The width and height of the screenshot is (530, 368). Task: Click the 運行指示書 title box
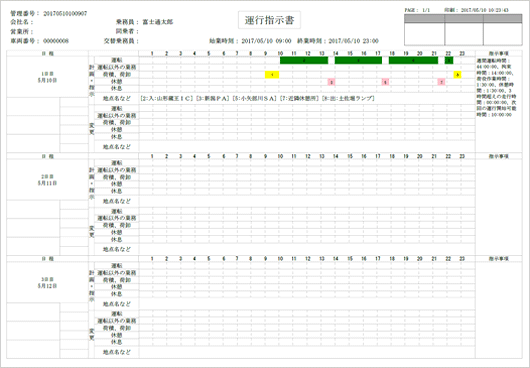click(269, 20)
